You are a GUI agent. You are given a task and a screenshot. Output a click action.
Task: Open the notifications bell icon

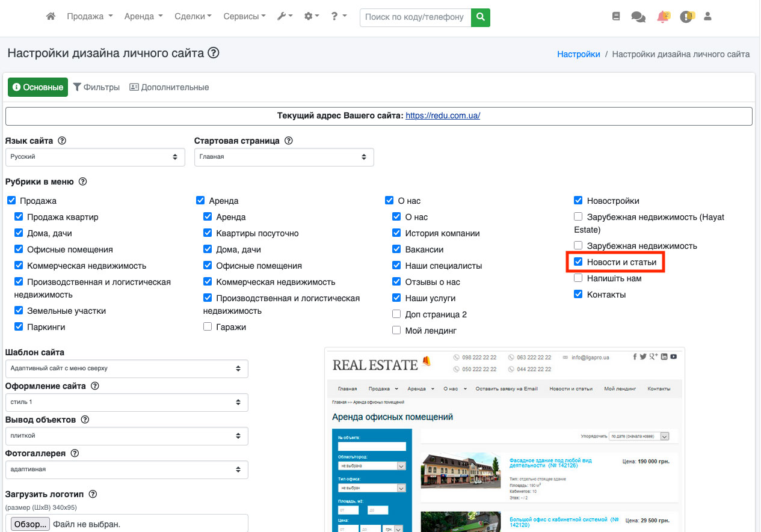(662, 17)
